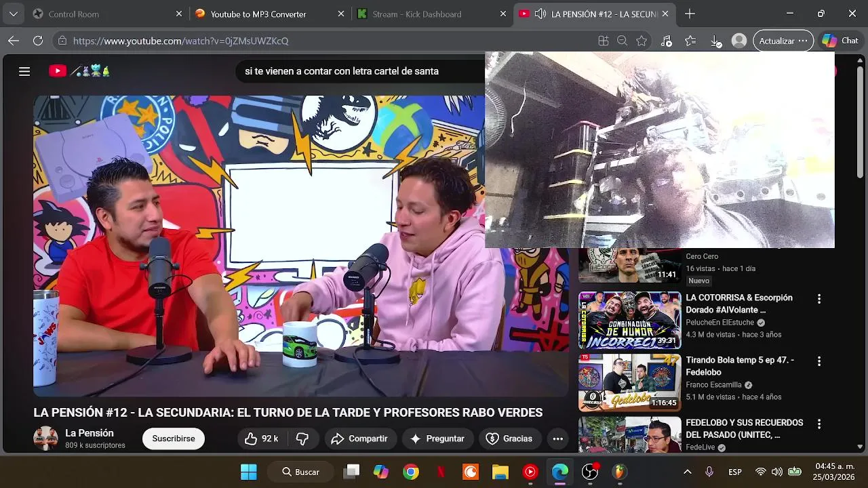The image size is (868, 488).
Task: Open the media control music note icon
Action: click(666, 41)
